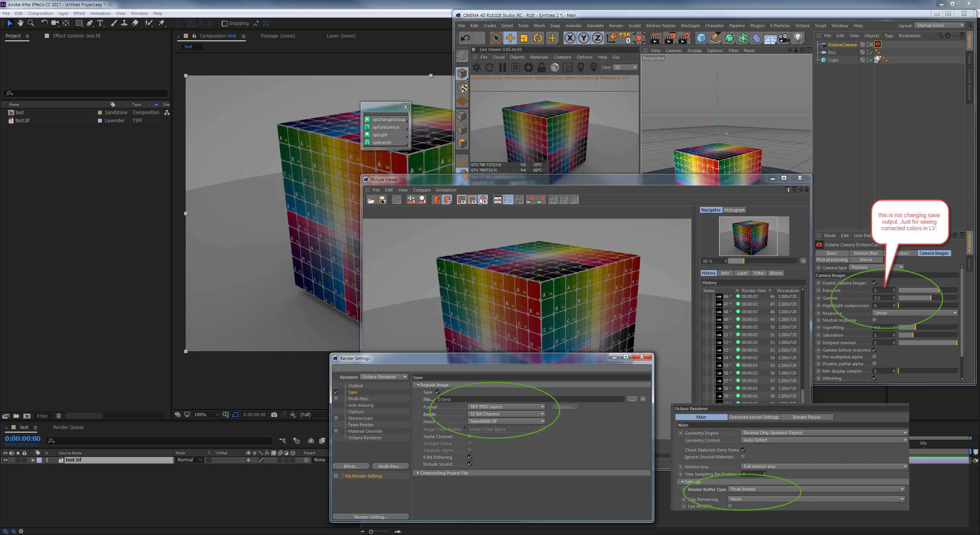Add a Cube primitive from toolbar

point(701,38)
